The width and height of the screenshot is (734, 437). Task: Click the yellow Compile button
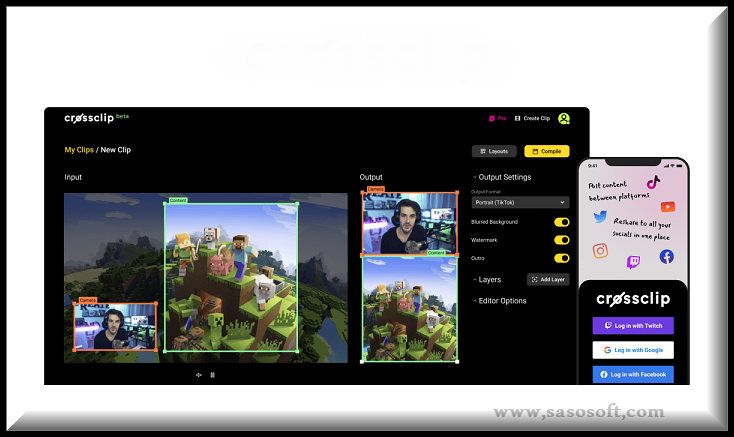[547, 151]
